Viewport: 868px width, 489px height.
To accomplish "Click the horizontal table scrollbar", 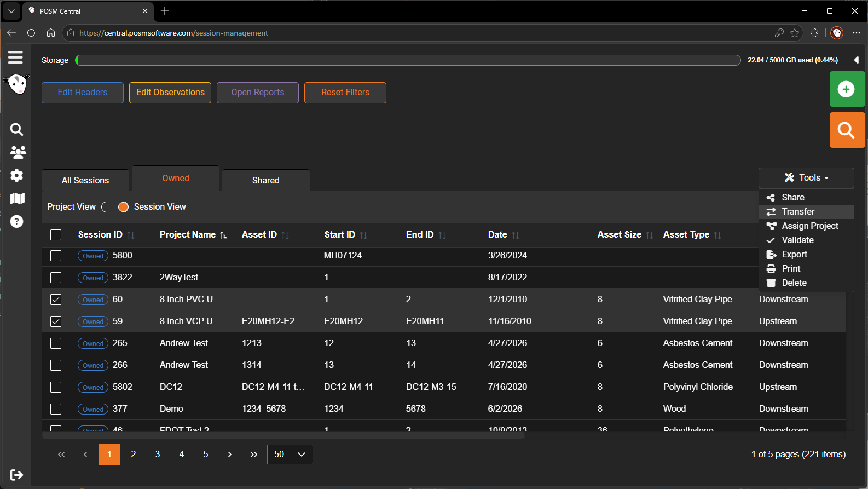I will [x=283, y=435].
